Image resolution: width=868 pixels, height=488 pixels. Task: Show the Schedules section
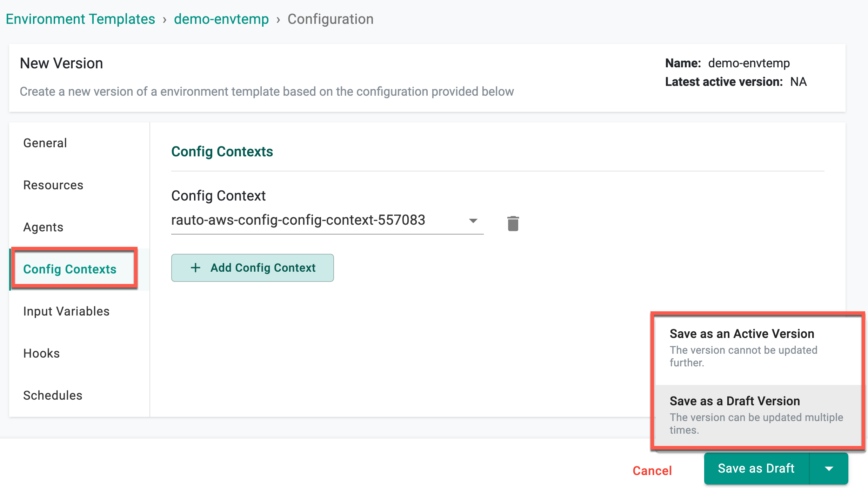[79, 395]
